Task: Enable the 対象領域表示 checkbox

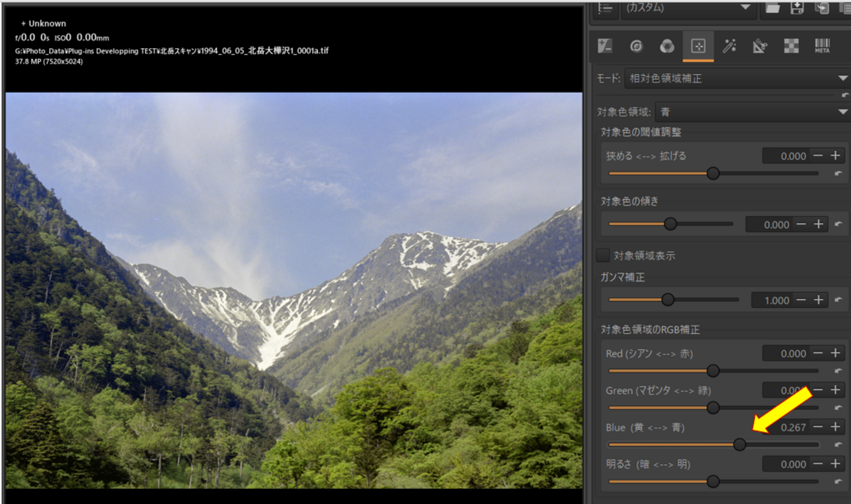Action: (x=603, y=255)
